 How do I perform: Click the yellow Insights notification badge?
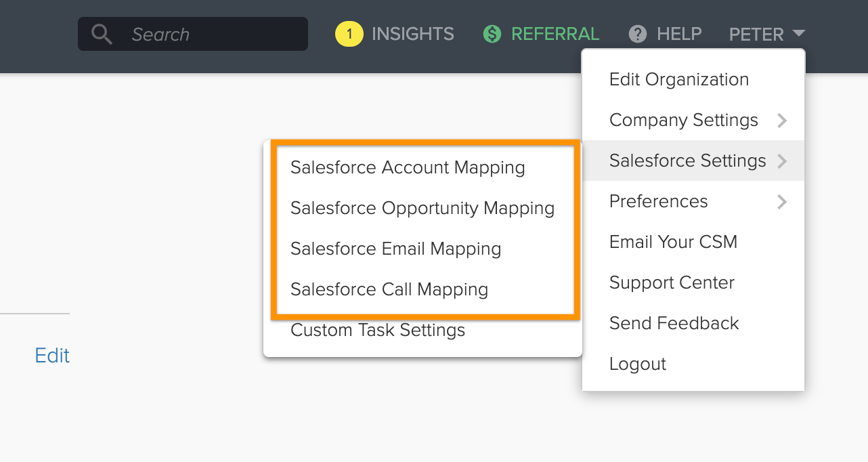pyautogui.click(x=349, y=33)
